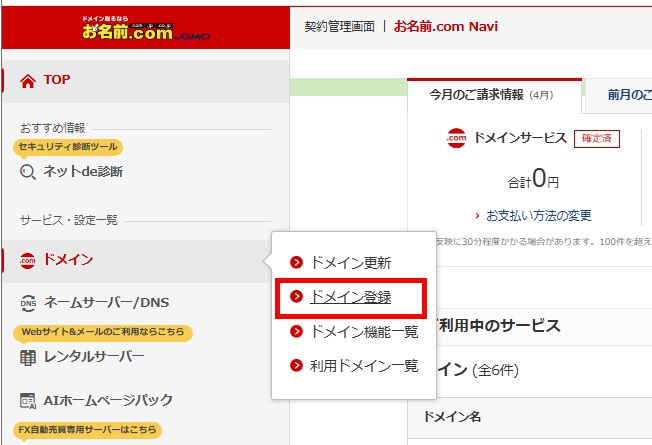Open 利用ドメイン一覧
Screen dimensions: 652x445
[364, 366]
